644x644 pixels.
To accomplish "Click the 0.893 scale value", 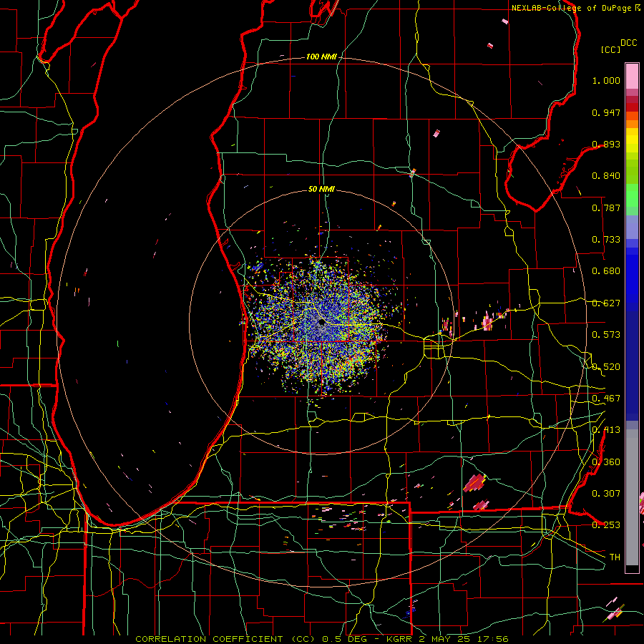I will pos(606,144).
